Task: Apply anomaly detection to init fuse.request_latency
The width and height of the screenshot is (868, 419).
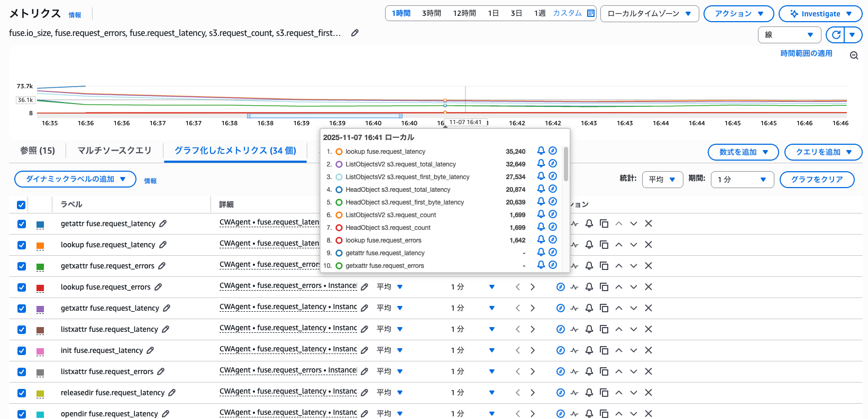Action: (x=574, y=350)
